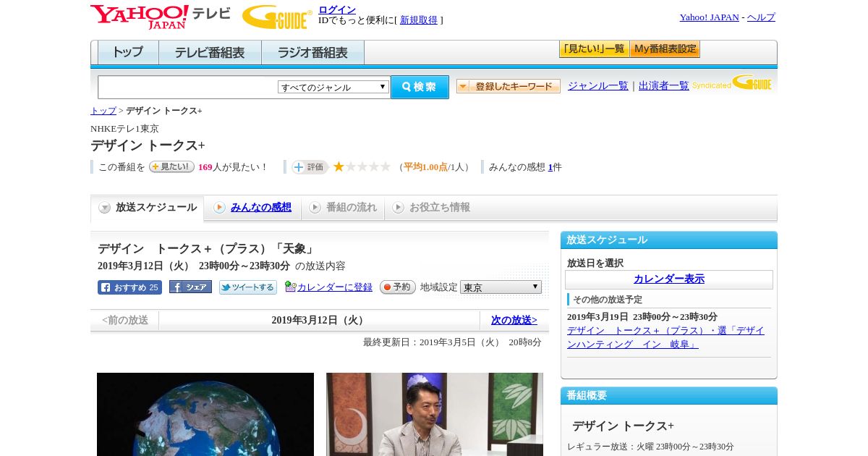Click the first gold rating star
The image size is (868, 456).
[339, 166]
